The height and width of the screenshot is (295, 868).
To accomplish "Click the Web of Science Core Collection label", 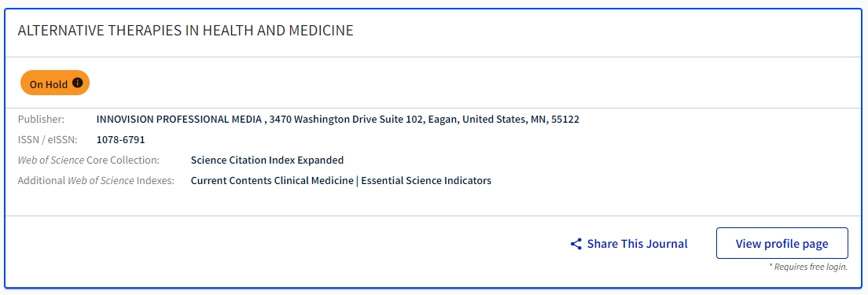I will click(89, 160).
